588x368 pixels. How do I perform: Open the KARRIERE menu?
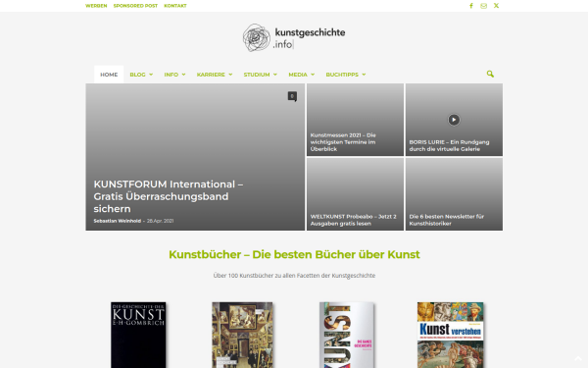[x=215, y=75]
